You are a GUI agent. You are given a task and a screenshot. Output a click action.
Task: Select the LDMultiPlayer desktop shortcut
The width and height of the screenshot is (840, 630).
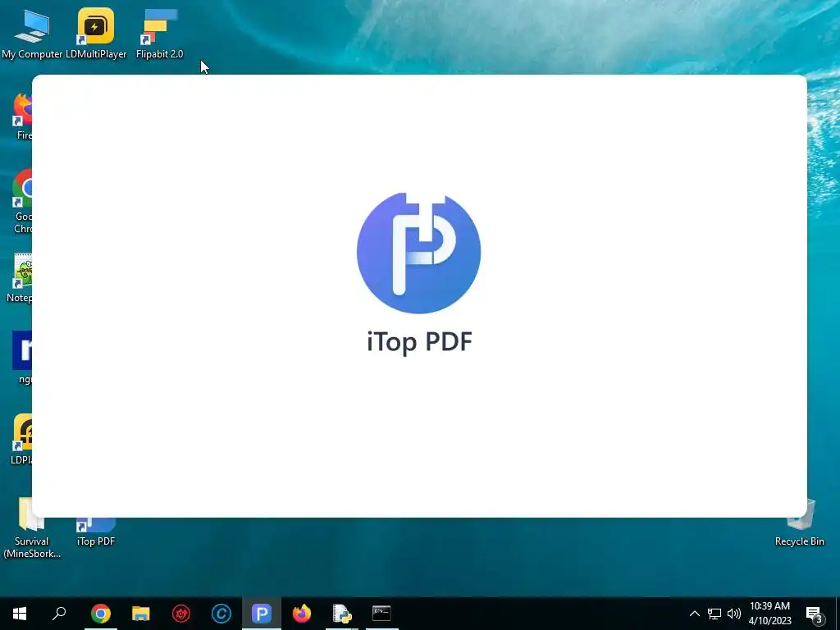96,33
